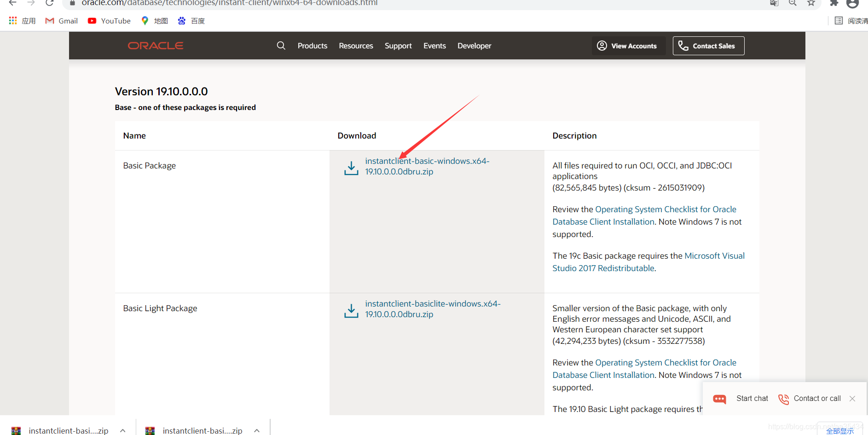Click the chat bubble icon

(719, 399)
